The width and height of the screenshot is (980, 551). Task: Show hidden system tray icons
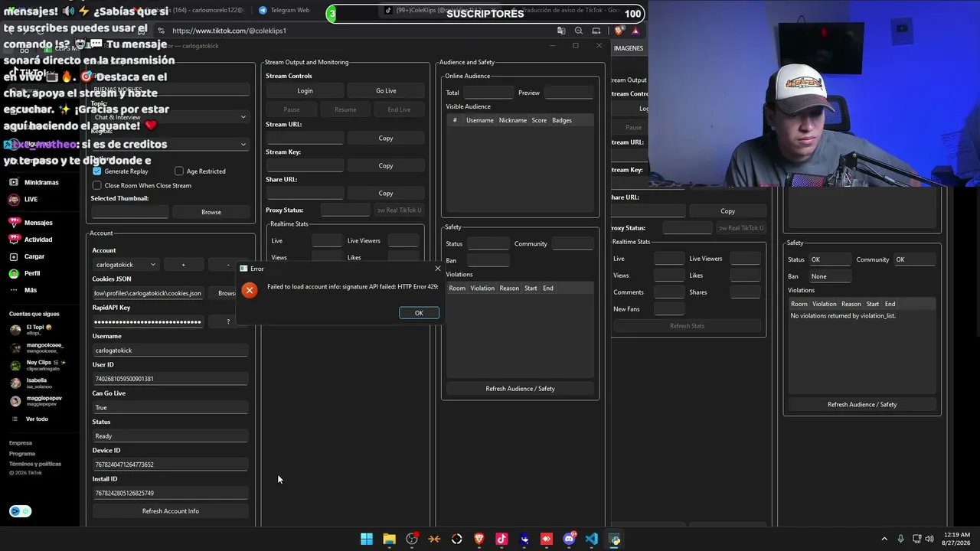click(x=884, y=539)
